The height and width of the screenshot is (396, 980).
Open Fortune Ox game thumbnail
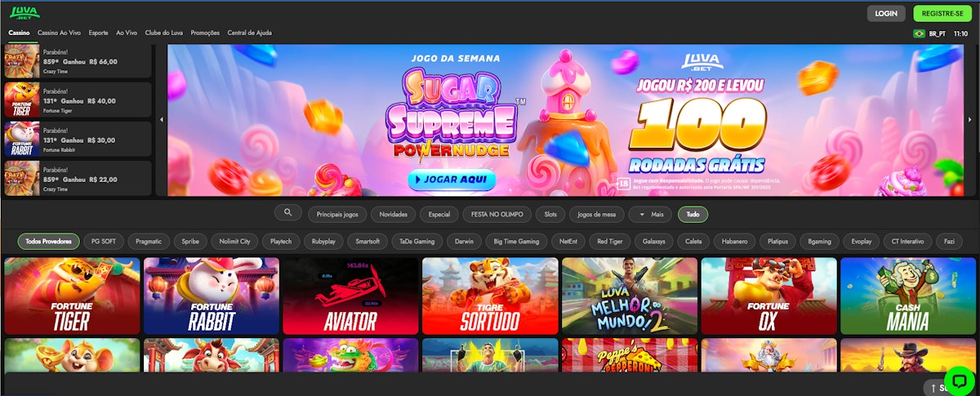coord(768,296)
